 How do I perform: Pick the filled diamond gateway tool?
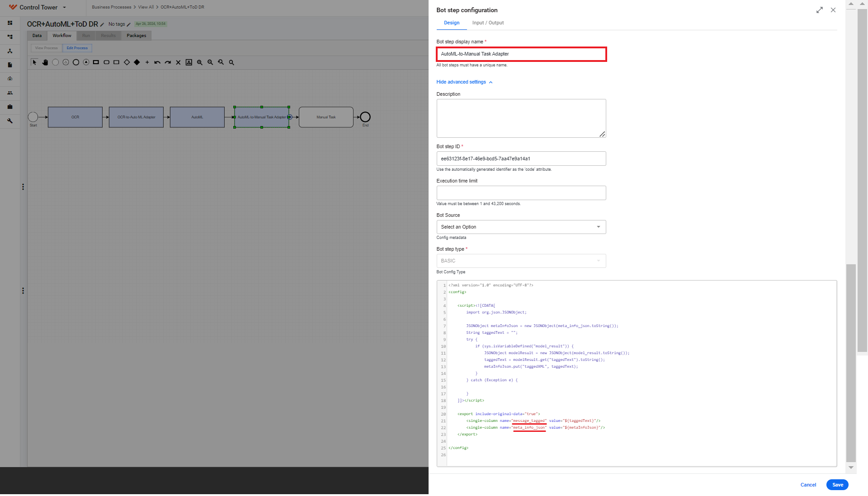coord(137,62)
